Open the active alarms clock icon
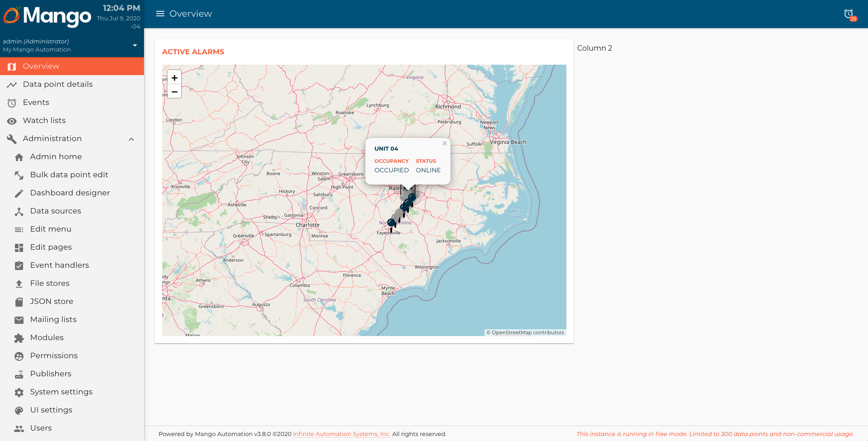This screenshot has width=868, height=441. [849, 14]
